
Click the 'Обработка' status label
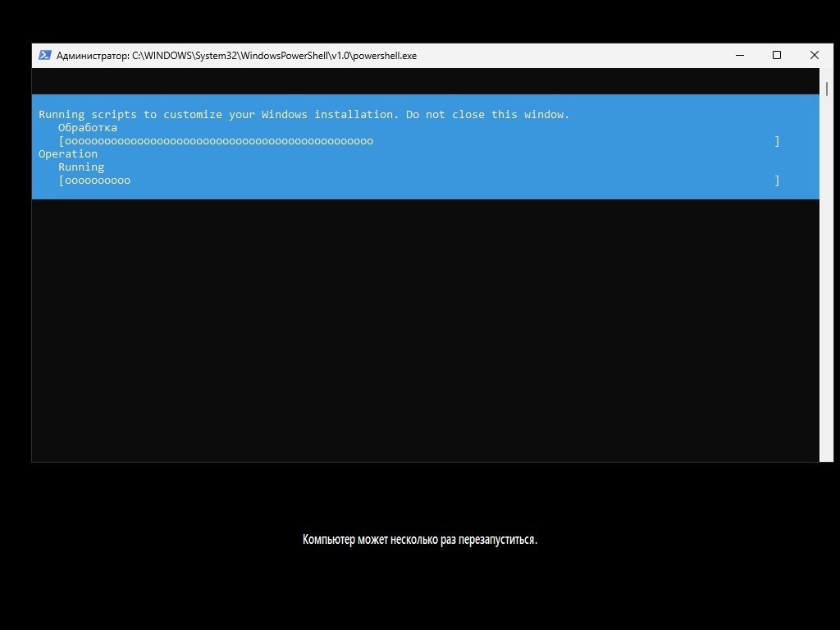tap(87, 127)
